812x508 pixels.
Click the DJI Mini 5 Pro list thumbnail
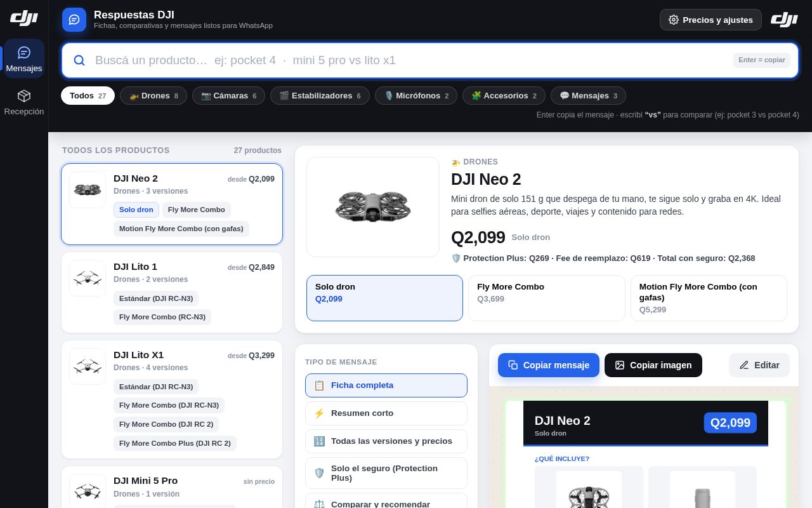[x=88, y=491]
